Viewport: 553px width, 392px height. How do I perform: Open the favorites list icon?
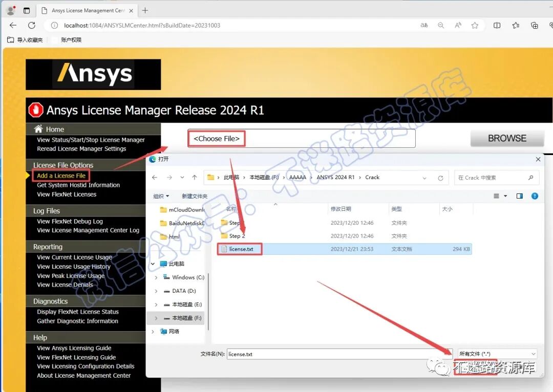pyautogui.click(x=516, y=26)
